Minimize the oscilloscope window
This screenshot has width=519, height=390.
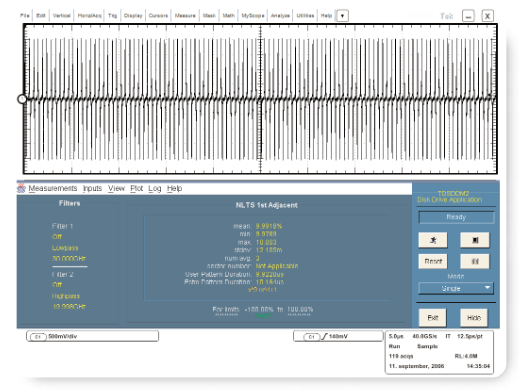(468, 16)
